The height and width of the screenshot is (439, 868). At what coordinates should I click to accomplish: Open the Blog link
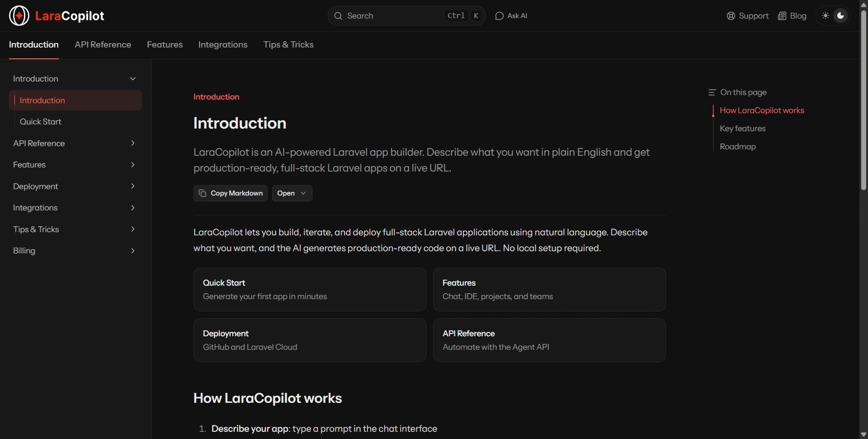(792, 16)
